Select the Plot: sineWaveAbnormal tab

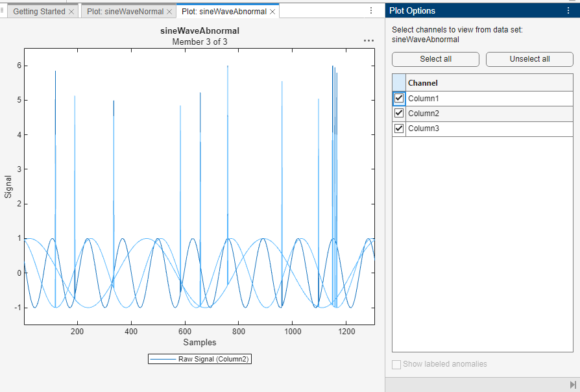(x=224, y=12)
